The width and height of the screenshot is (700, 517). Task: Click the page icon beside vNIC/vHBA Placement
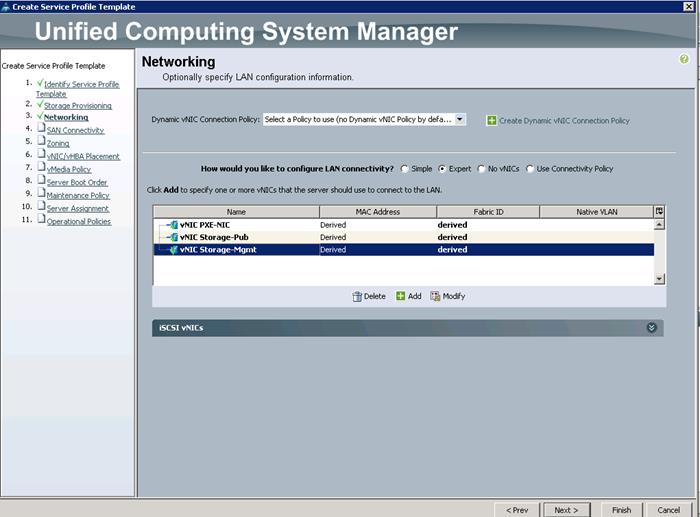[x=41, y=154]
